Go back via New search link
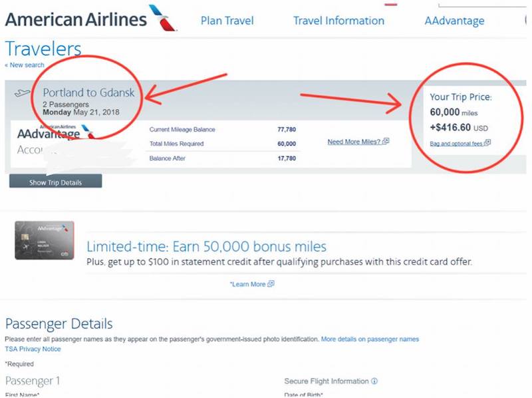Image resolution: width=532 pixels, height=398 pixels. click(25, 65)
